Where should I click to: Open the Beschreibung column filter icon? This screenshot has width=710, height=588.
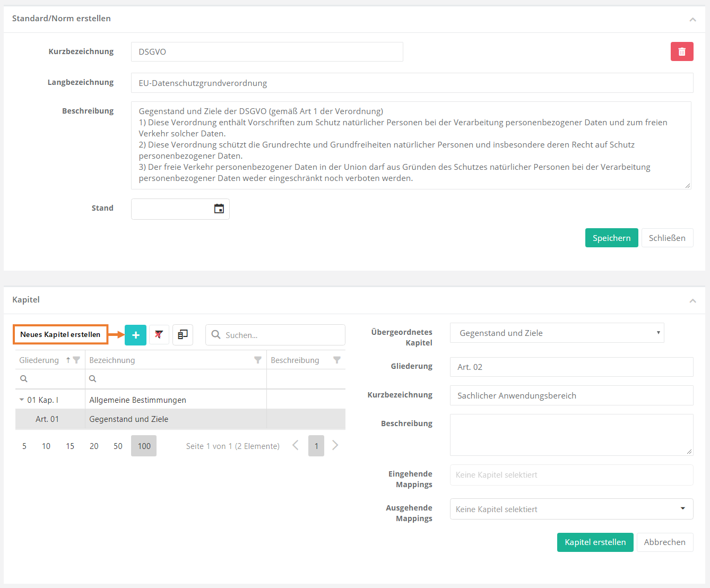click(x=336, y=360)
